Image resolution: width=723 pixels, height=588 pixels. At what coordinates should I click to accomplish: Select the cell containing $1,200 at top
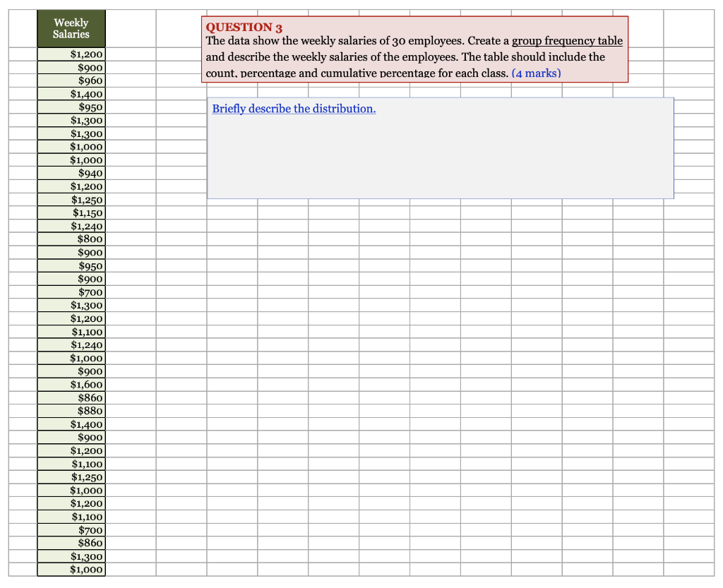(x=71, y=54)
